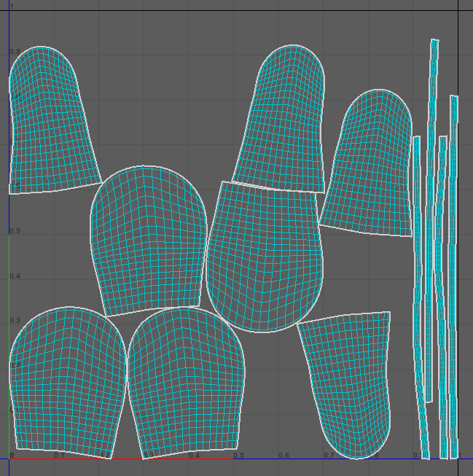Select the rightmost thin UV strip
Image resolution: width=473 pixels, height=476 pixels.
(x=454, y=292)
